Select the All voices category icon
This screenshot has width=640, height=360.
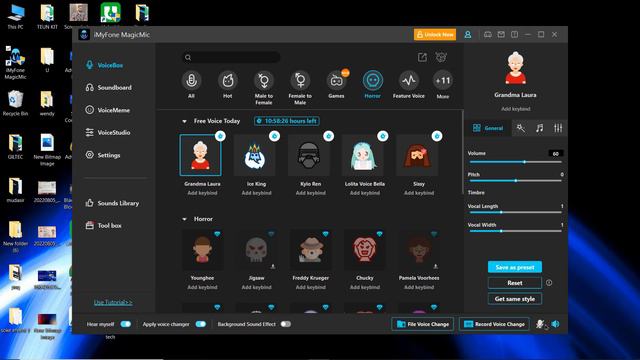point(191,81)
